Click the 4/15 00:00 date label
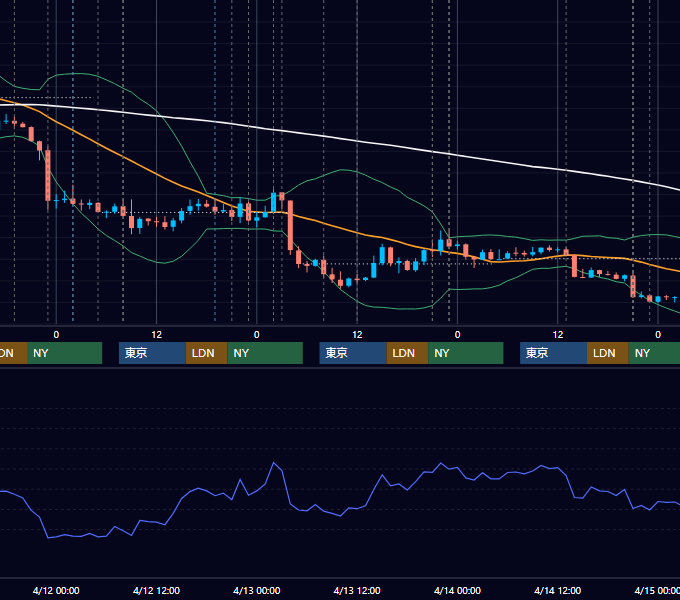Image resolution: width=680 pixels, height=600 pixels. (x=657, y=590)
